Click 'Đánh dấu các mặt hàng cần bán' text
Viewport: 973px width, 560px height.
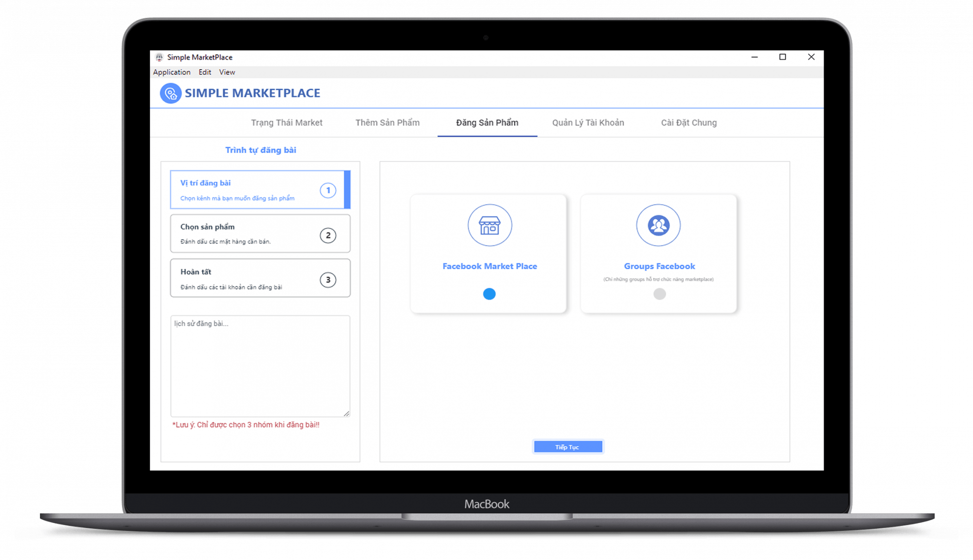(x=225, y=242)
